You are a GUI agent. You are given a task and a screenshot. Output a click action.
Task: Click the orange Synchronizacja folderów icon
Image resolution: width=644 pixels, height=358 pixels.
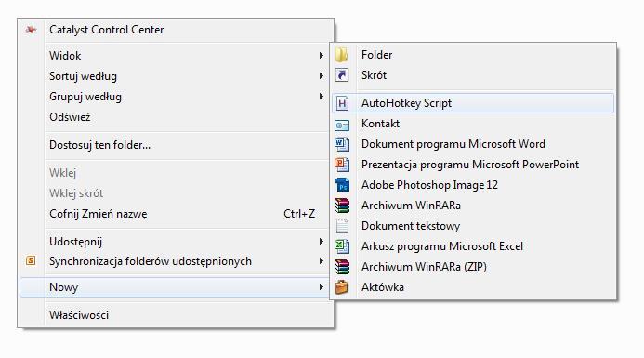(x=31, y=260)
